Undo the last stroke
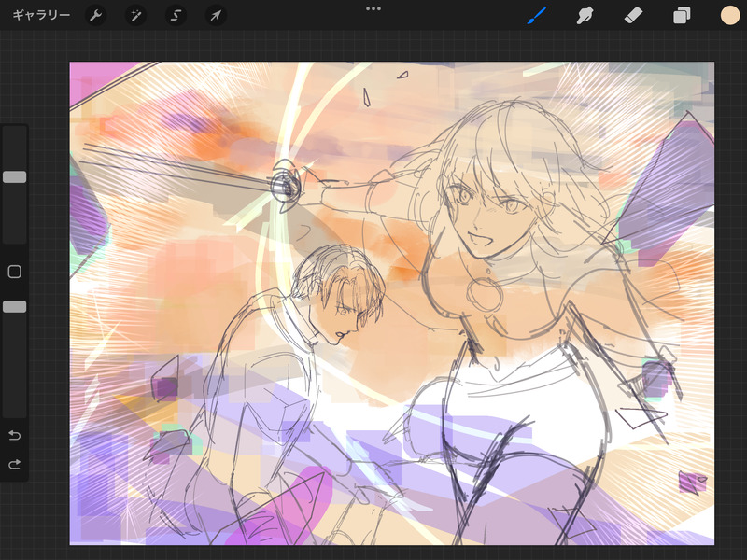The image size is (747, 560). coord(15,435)
